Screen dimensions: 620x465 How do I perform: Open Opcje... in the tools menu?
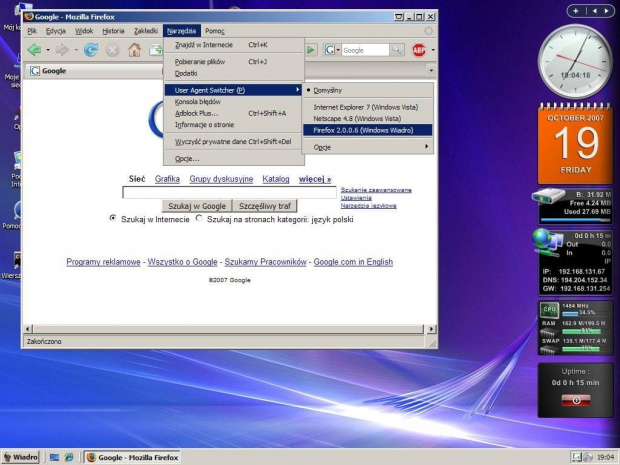click(x=233, y=159)
